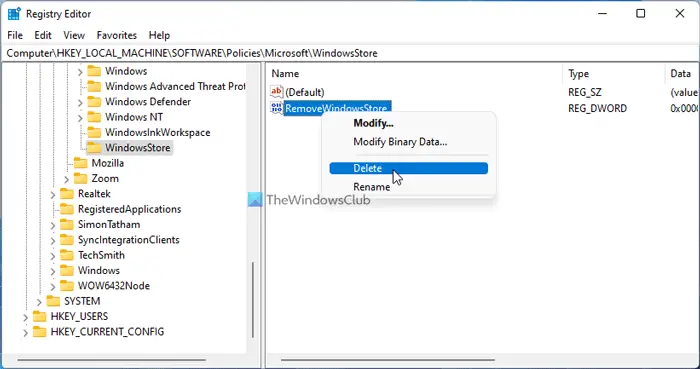Click the values pane horizontal scrollbar
Screen dimensions: 700x369
click(x=388, y=360)
